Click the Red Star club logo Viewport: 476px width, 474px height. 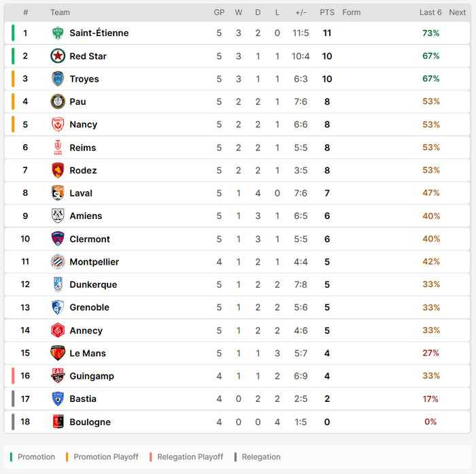click(x=58, y=56)
